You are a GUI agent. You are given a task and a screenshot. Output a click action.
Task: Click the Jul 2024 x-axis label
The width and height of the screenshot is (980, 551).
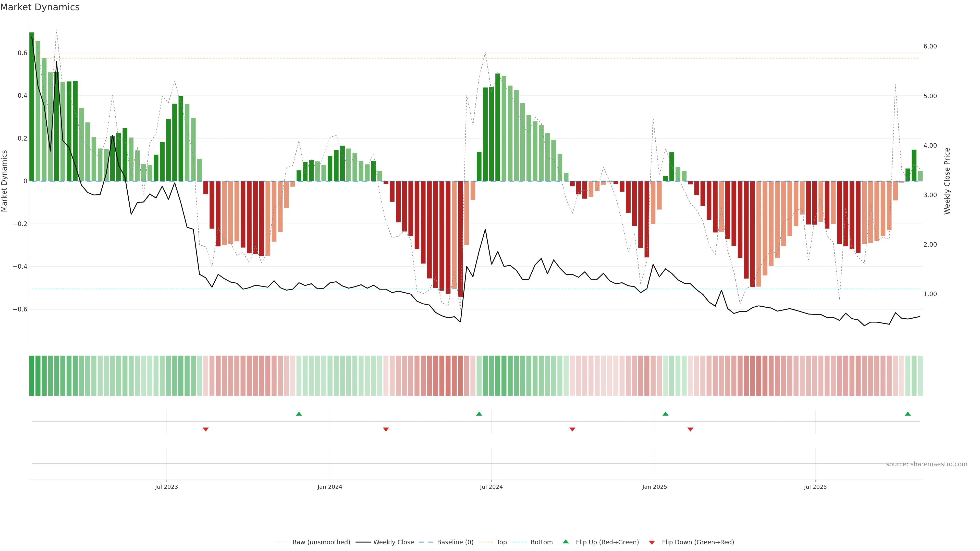[491, 487]
